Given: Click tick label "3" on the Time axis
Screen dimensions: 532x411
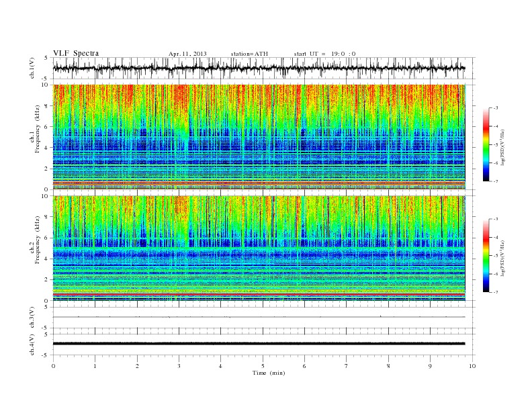Looking at the screenshot, I should (x=179, y=366).
